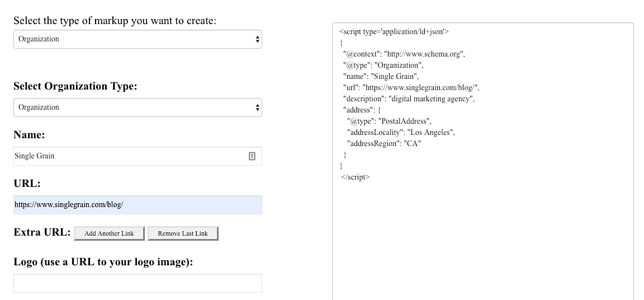Click the "@context" line in the code
The width and height of the screenshot is (644, 300).
pos(404,54)
